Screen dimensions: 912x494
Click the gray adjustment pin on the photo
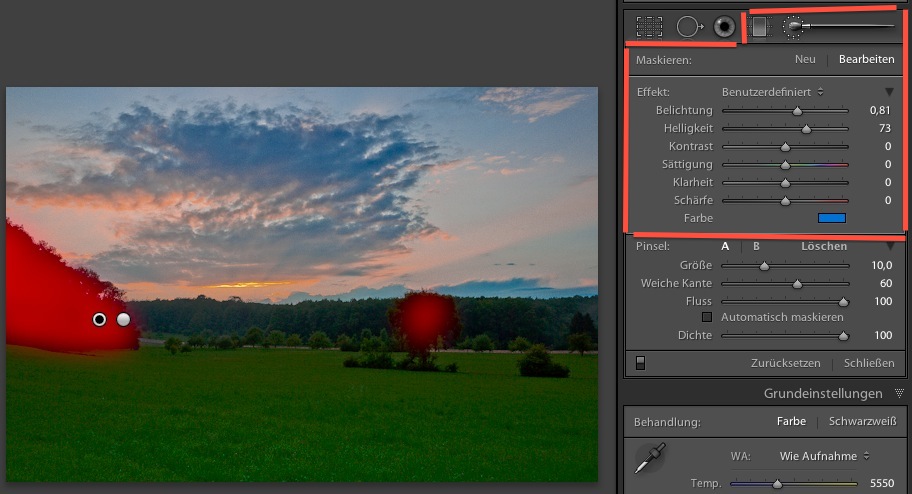pos(124,319)
